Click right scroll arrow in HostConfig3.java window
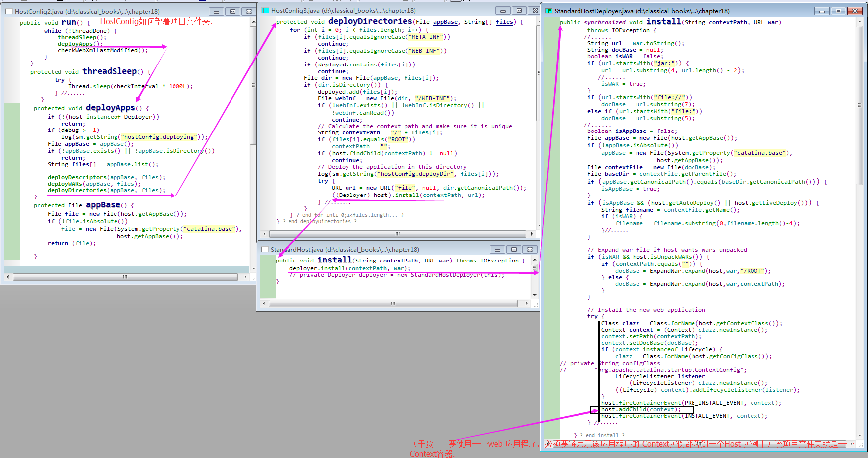868x458 pixels. coord(532,234)
